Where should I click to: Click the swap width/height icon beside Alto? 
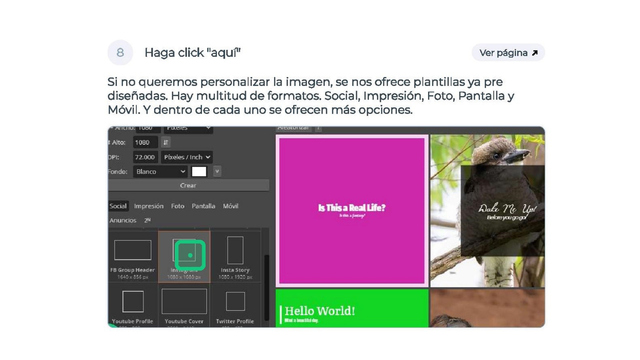pos(166,142)
